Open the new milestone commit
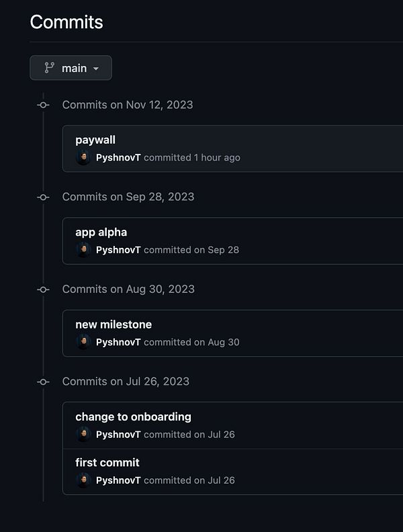Image resolution: width=403 pixels, height=532 pixels. pyautogui.click(x=114, y=324)
